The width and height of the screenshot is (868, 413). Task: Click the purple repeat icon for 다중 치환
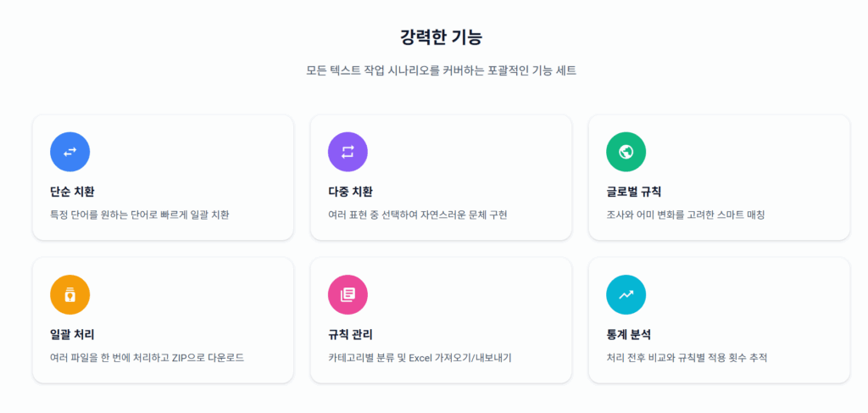pyautogui.click(x=348, y=152)
